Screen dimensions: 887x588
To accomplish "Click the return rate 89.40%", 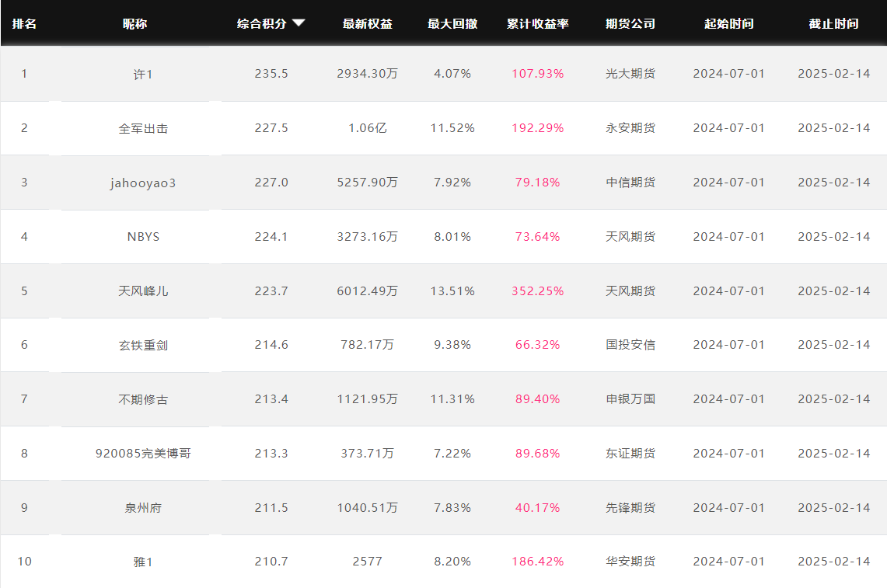I will pyautogui.click(x=537, y=398).
